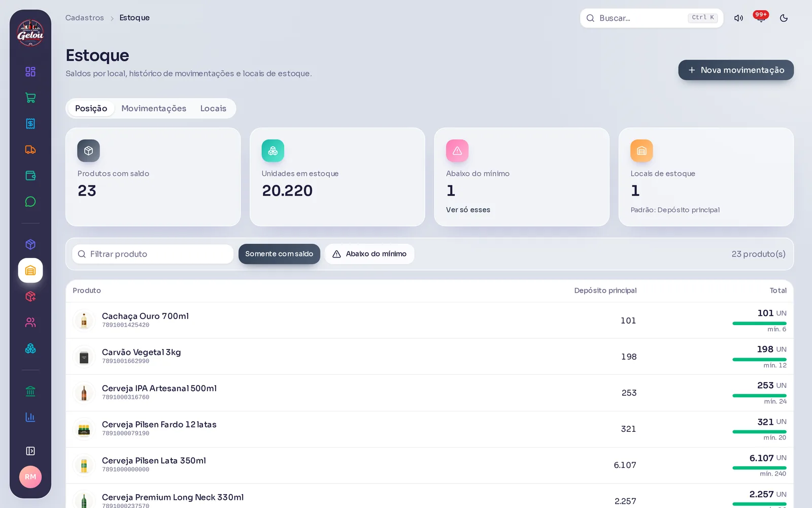The height and width of the screenshot is (508, 812).
Task: Click the Carvão Vegetal 3kg product thumbnail
Action: pyautogui.click(x=84, y=357)
